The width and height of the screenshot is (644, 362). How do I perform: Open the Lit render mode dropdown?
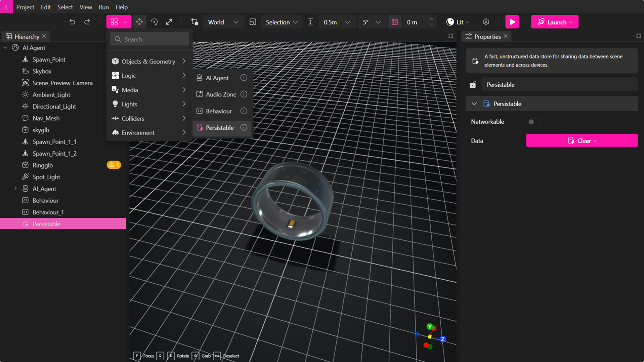point(458,22)
